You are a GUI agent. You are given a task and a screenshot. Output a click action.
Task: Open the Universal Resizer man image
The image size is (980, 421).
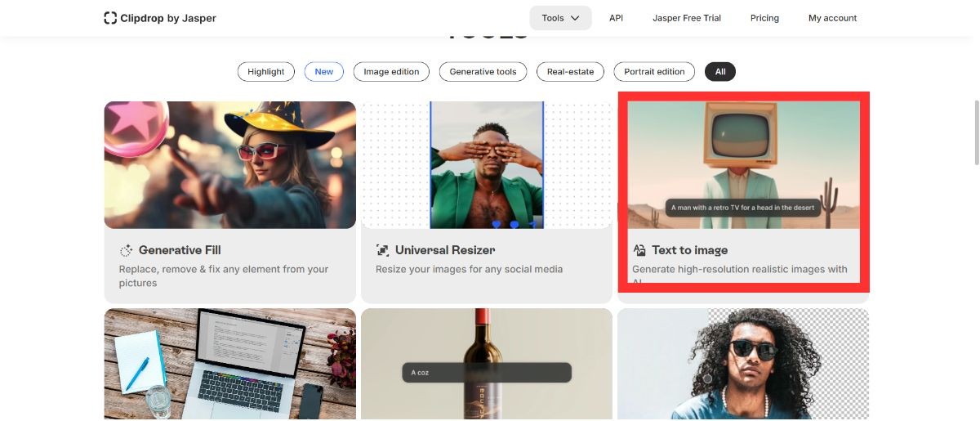click(487, 165)
